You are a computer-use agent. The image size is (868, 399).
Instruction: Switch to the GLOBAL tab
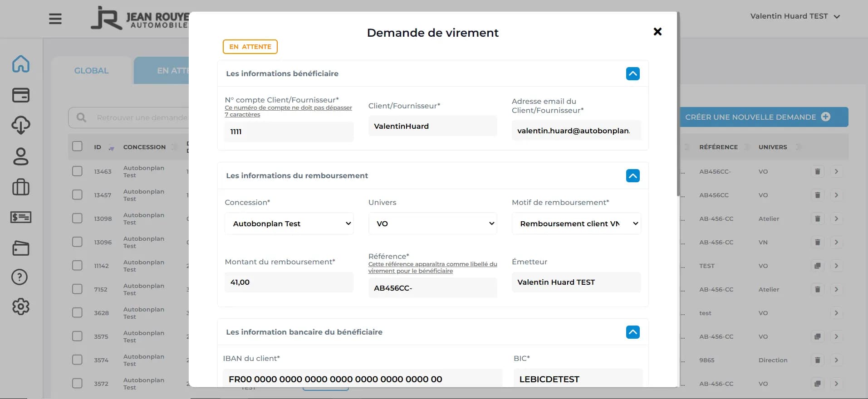click(92, 71)
